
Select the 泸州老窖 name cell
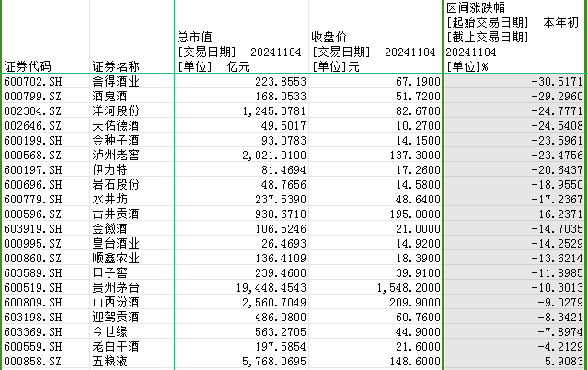point(132,155)
